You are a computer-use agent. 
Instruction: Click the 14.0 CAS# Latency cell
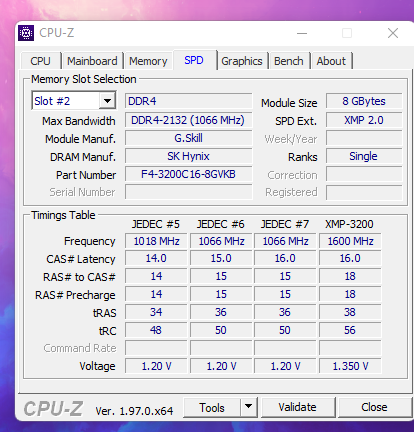tap(156, 258)
